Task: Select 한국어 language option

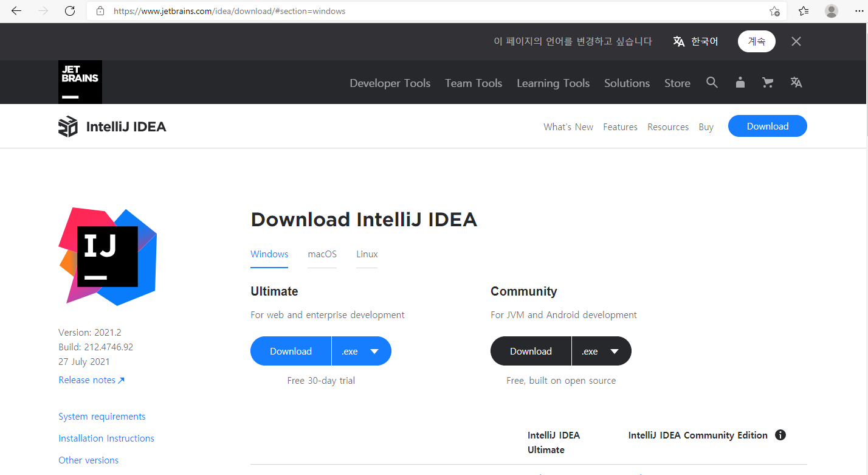Action: tap(704, 41)
